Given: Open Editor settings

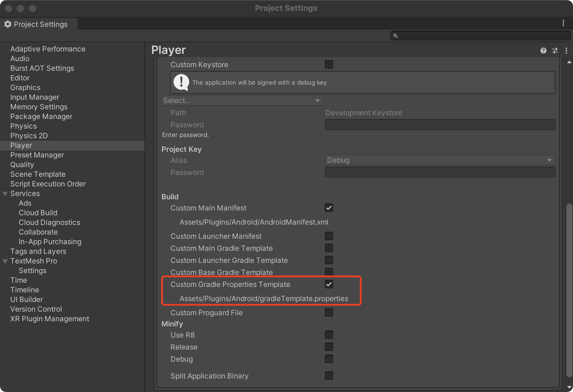Looking at the screenshot, I should 20,78.
